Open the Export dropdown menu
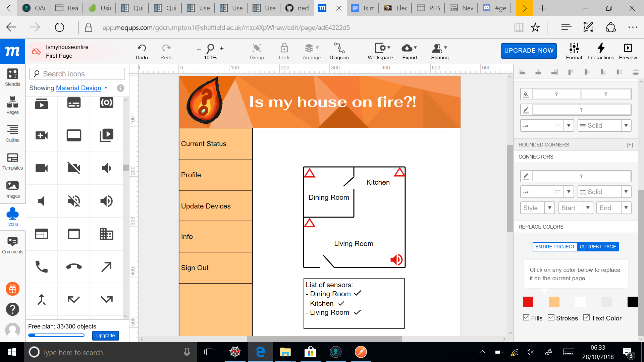Image resolution: width=644 pixels, height=362 pixels. tap(409, 51)
